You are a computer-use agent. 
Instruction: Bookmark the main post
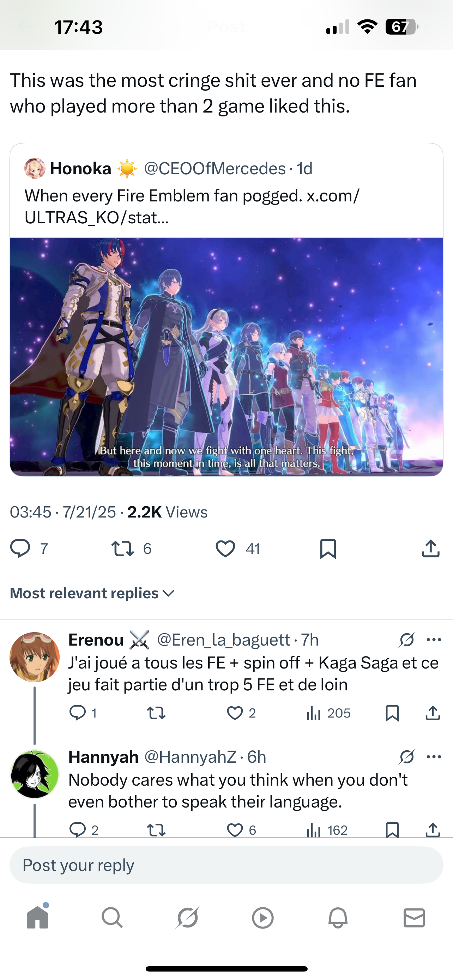click(328, 549)
